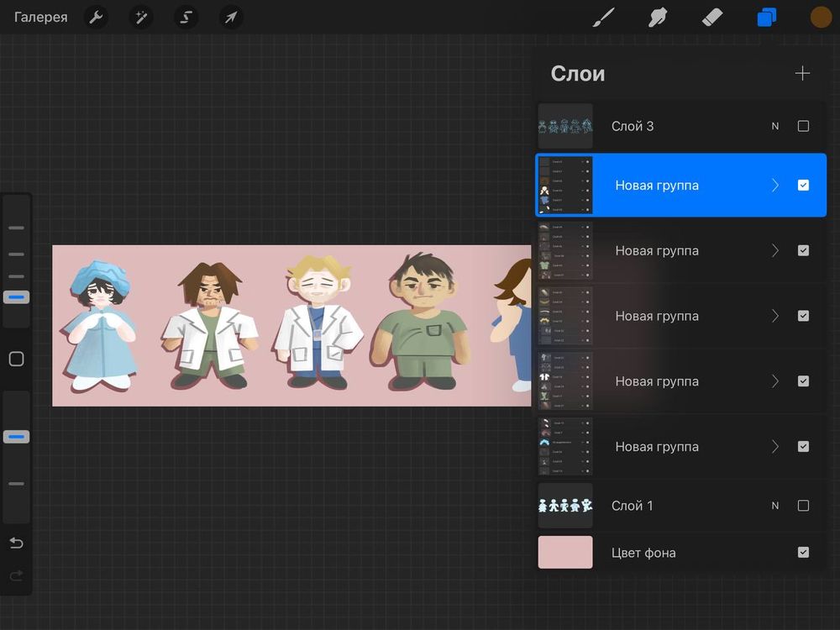Add a new layer with plus button
This screenshot has height=630, width=840.
point(802,73)
